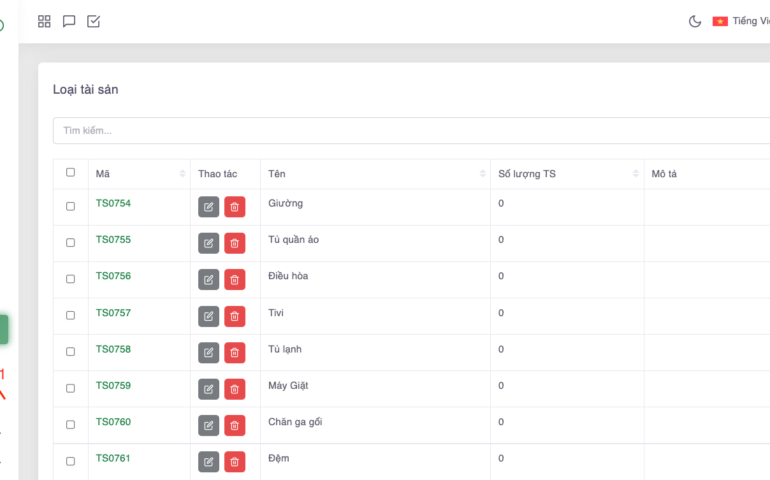
Task: Edit the Đệm asset type
Action: pos(208,461)
